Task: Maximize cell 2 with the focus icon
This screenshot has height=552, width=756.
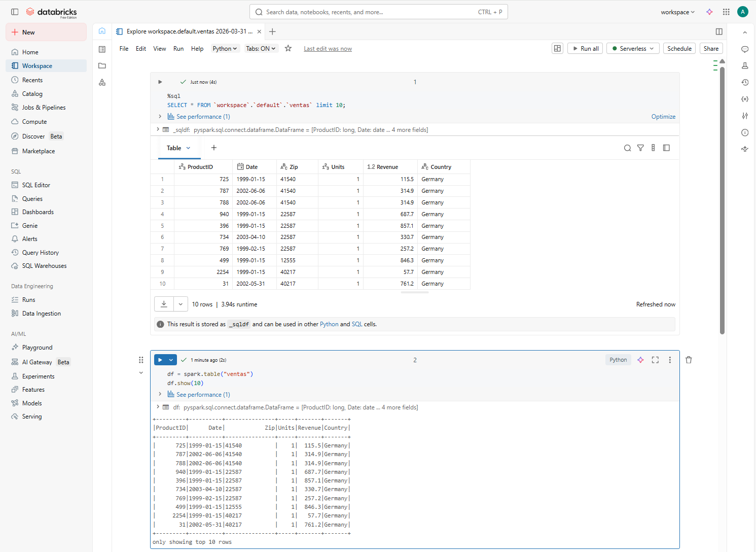Action: click(655, 360)
